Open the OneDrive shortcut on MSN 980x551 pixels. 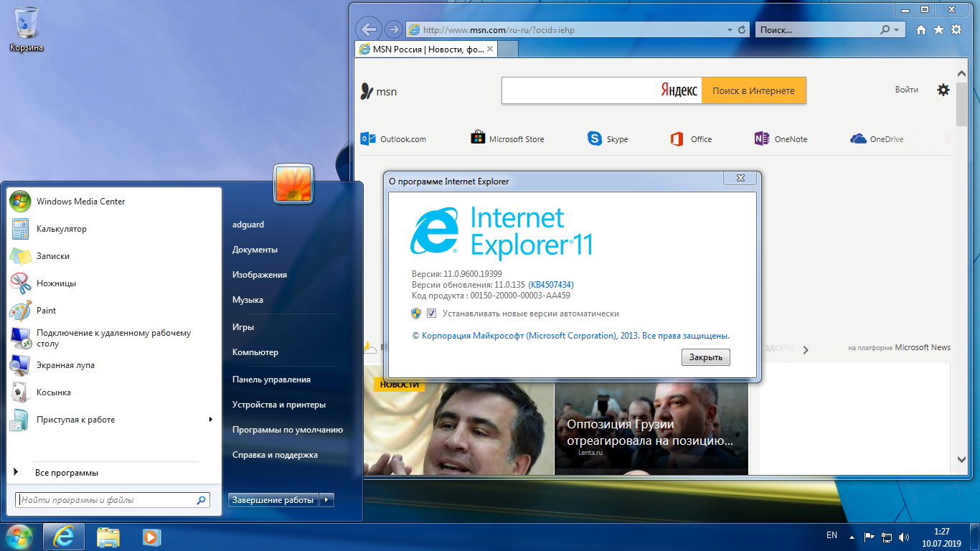point(877,138)
